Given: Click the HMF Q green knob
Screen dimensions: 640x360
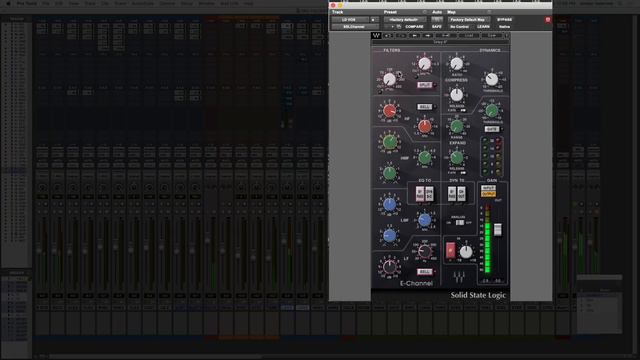Looking at the screenshot, I should (x=389, y=173).
